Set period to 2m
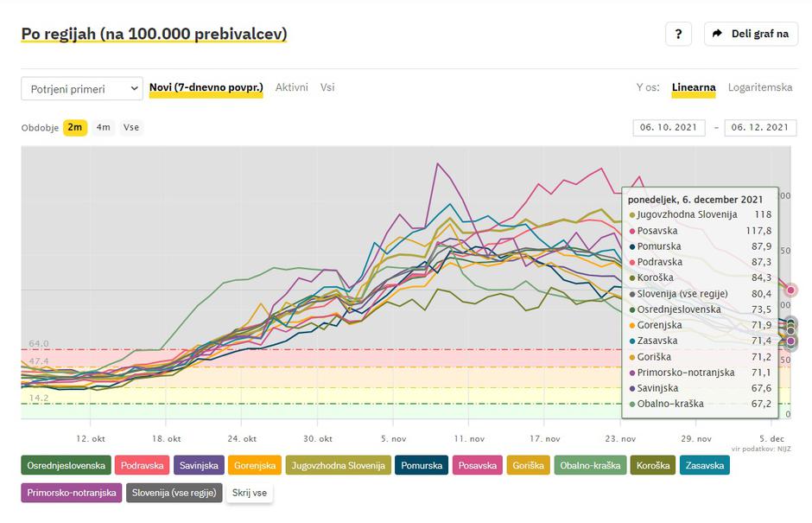Screen dimensions: 812x523 pos(75,127)
